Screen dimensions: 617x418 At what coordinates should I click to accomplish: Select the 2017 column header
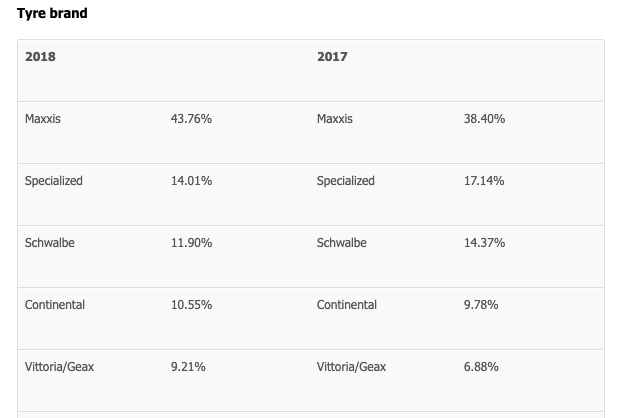[x=332, y=57]
